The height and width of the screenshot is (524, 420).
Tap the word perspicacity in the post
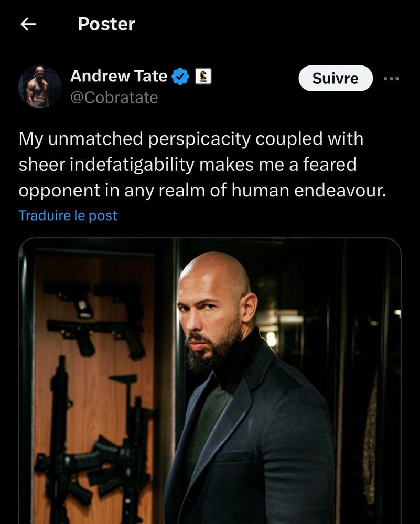pyautogui.click(x=199, y=139)
